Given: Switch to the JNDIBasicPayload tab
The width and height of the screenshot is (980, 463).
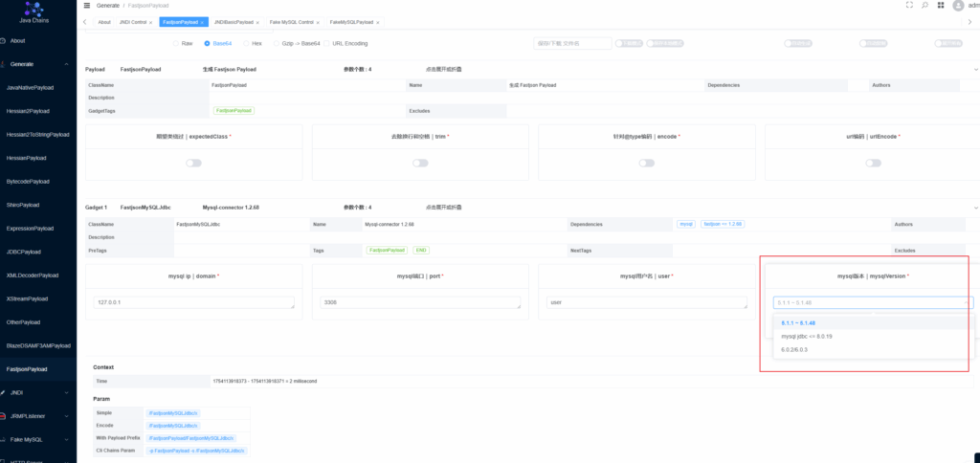Looking at the screenshot, I should pos(233,22).
